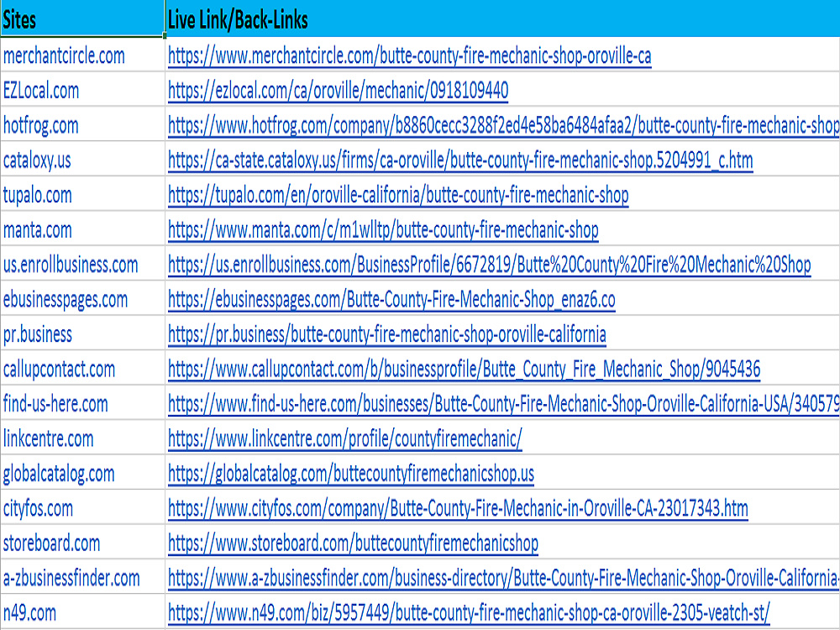840x630 pixels.
Task: Open the merchantcircle.com butte-county link
Action: tap(409, 55)
